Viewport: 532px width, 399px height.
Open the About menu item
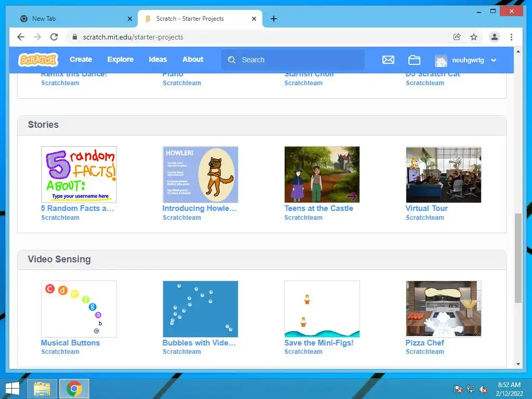pyautogui.click(x=193, y=59)
